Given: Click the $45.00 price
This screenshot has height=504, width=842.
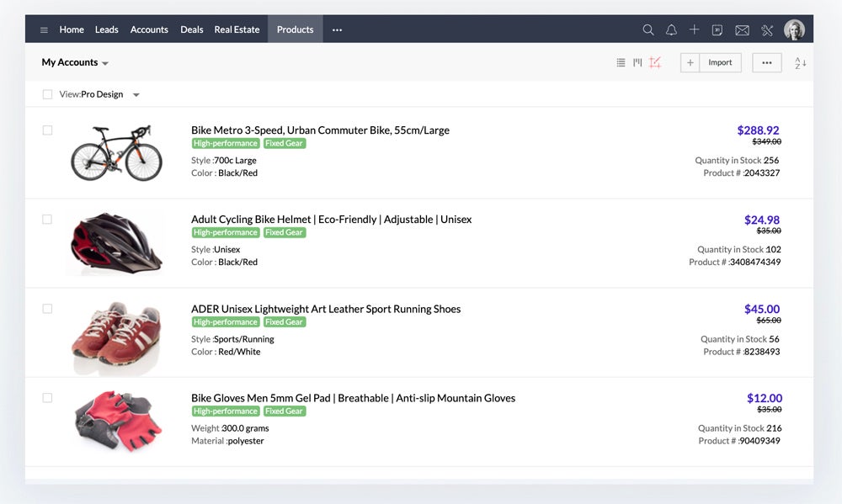Looking at the screenshot, I should click(762, 309).
